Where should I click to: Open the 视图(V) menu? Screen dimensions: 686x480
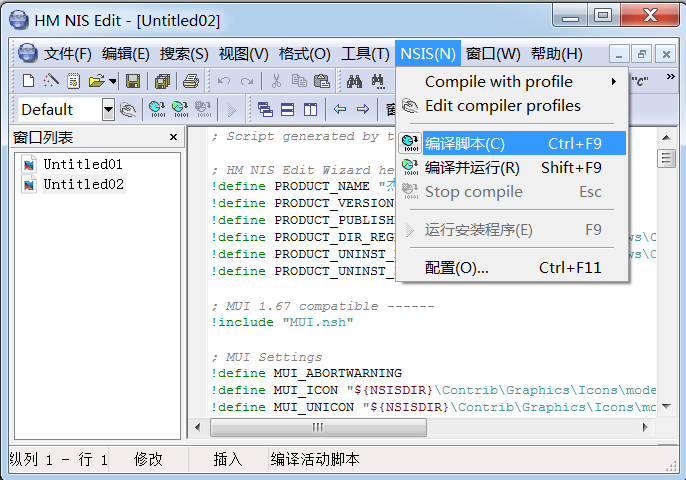(243, 54)
